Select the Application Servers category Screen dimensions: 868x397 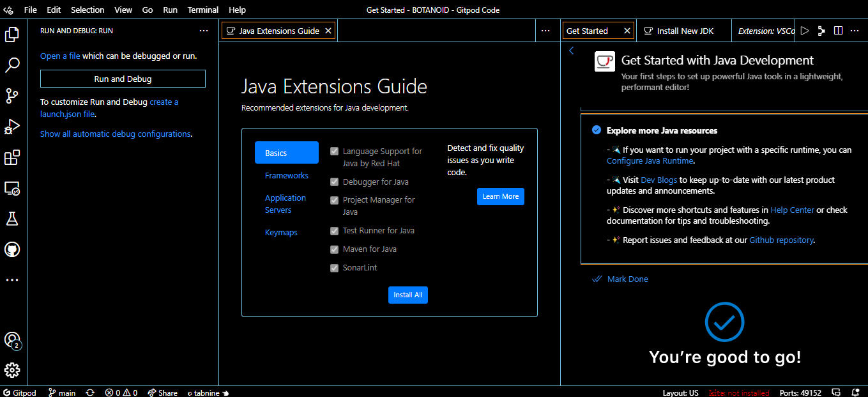click(x=286, y=204)
